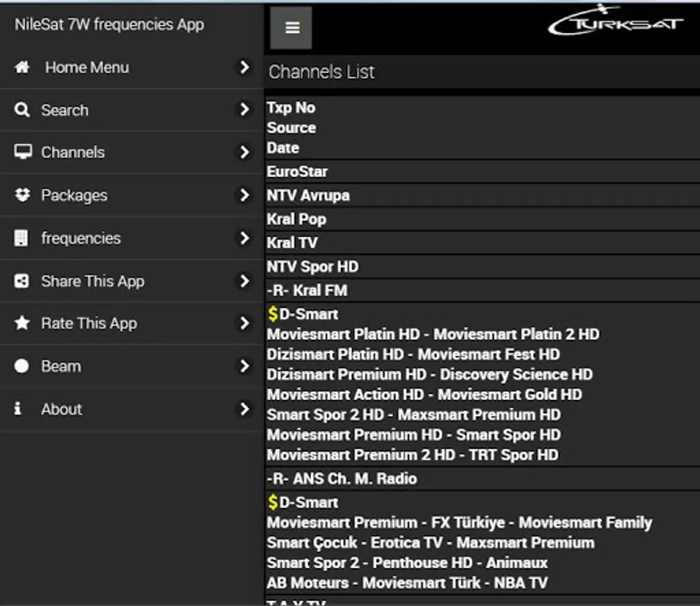
Task: Expand About chevron arrow
Action: (x=244, y=409)
